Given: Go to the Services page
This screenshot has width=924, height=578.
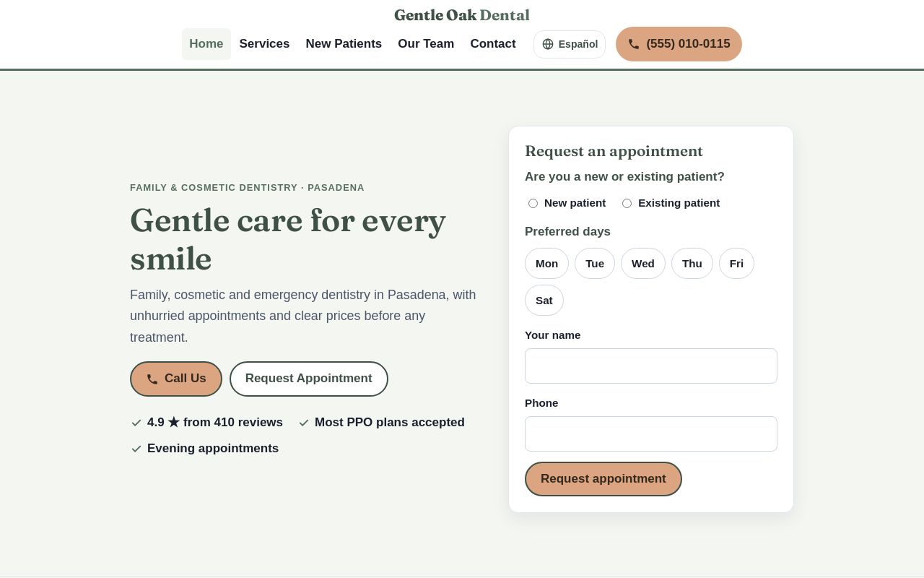Looking at the screenshot, I should [264, 44].
